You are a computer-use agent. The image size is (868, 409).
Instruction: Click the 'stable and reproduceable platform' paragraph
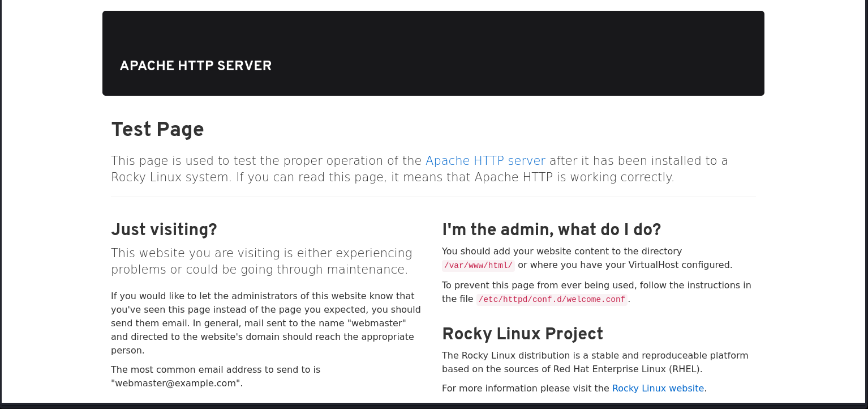click(x=594, y=356)
